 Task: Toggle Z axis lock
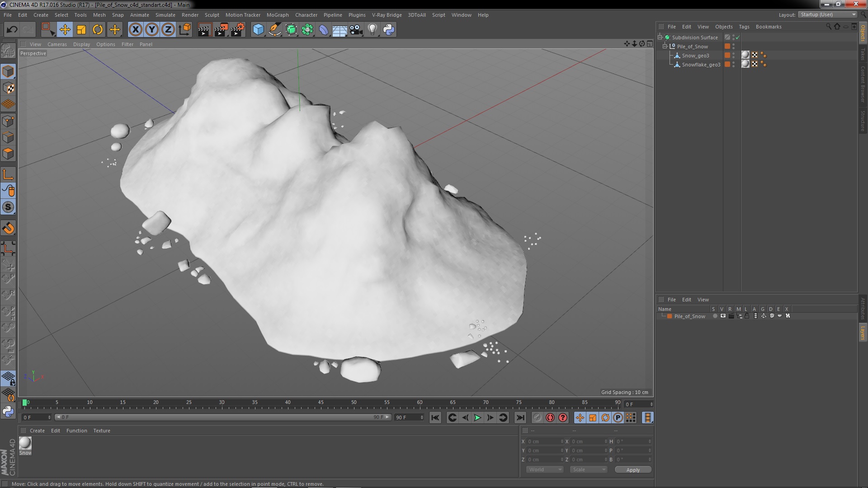168,30
